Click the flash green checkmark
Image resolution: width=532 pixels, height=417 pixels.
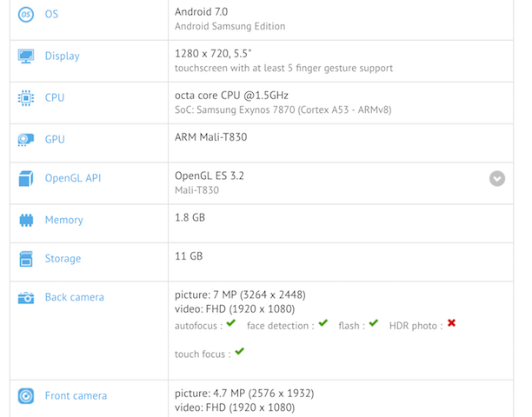(373, 323)
